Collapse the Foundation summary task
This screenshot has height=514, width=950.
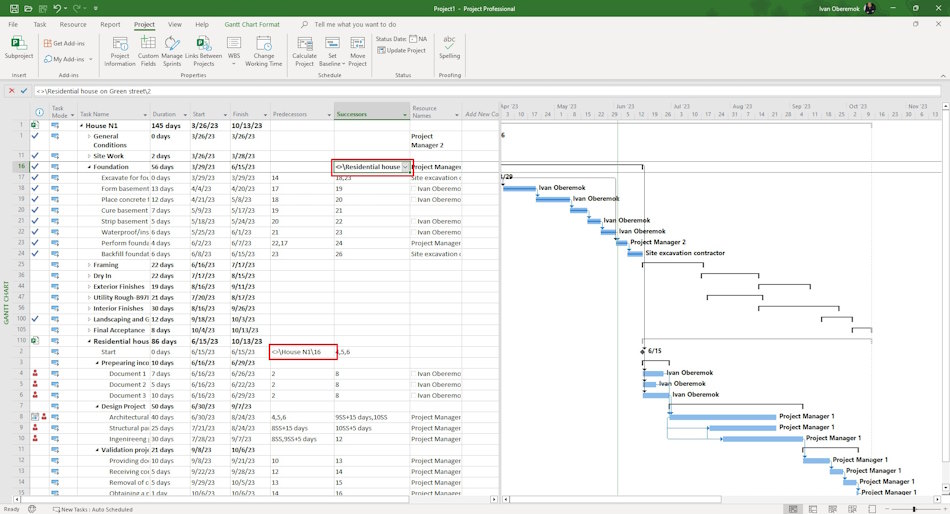tap(89, 167)
